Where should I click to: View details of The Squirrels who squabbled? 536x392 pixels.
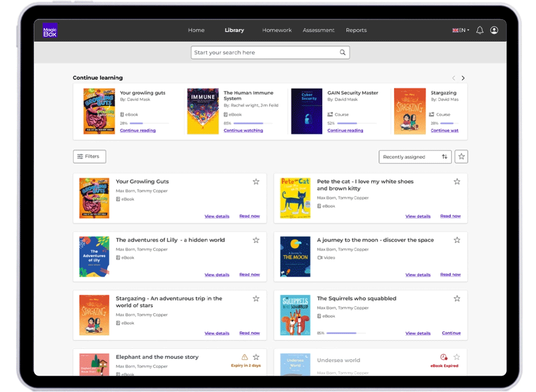point(418,333)
